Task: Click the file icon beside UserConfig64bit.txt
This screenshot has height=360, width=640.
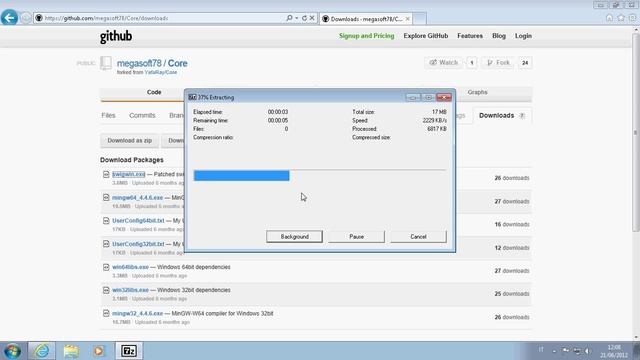Action: 106,220
